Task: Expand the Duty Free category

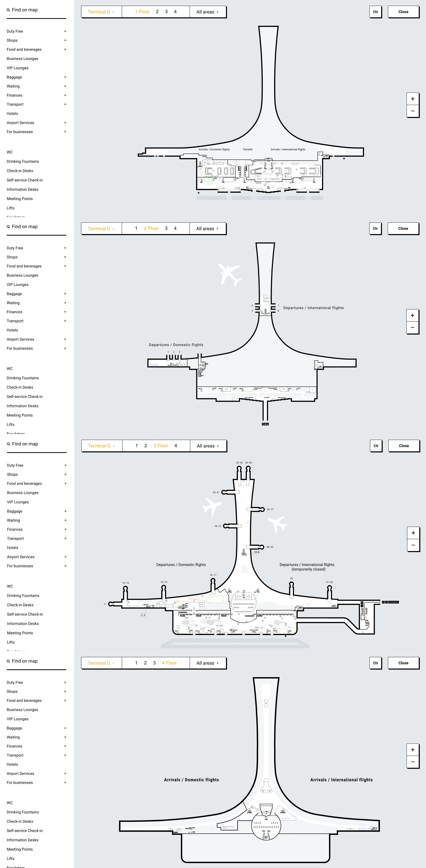Action: click(65, 31)
